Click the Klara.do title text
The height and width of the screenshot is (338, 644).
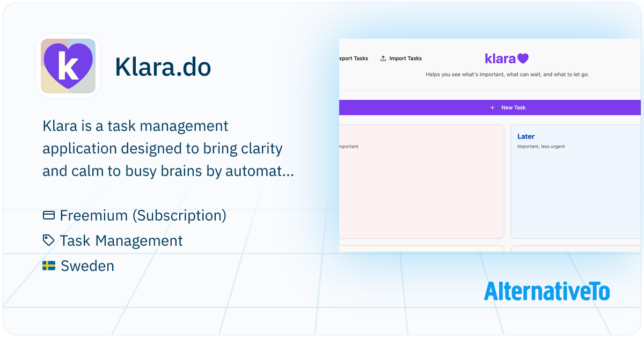click(x=163, y=67)
